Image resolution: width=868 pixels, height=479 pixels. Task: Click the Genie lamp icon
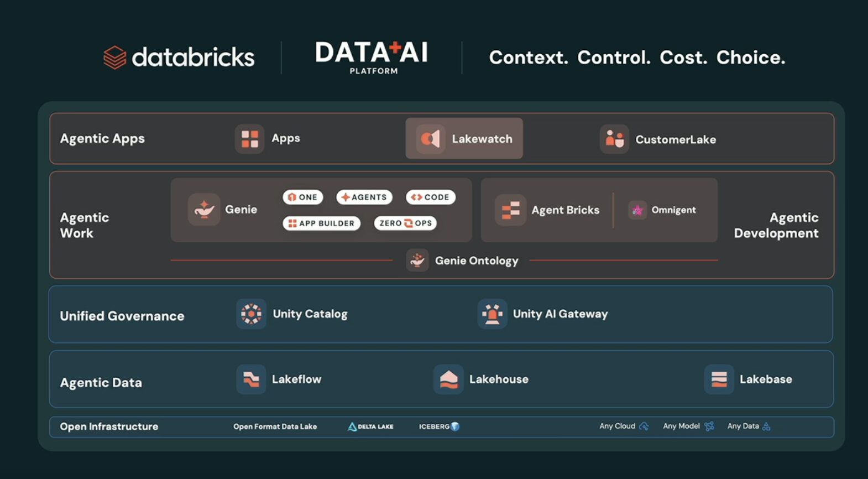pyautogui.click(x=204, y=209)
